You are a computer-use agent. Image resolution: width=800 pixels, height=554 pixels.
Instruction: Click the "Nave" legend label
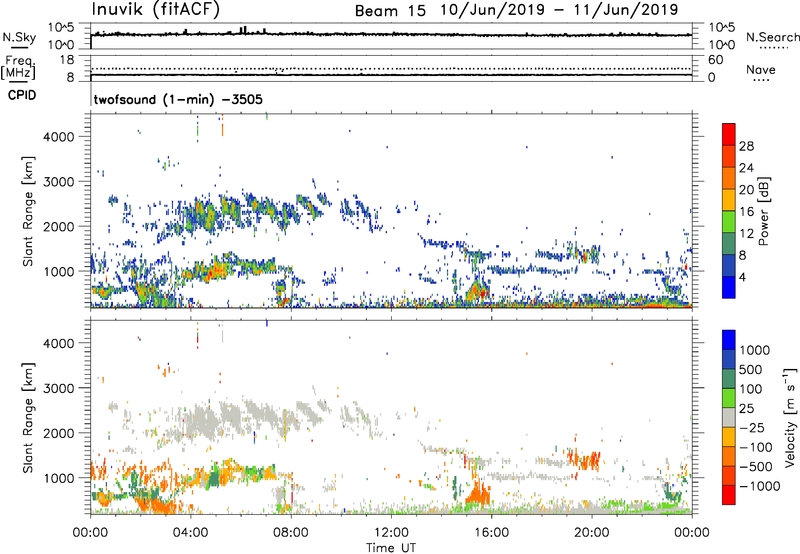click(761, 69)
